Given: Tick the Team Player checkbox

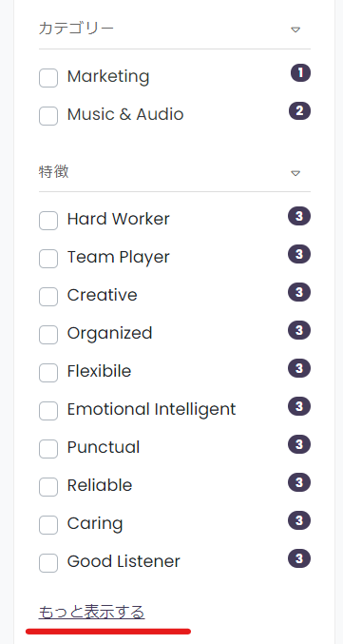Looking at the screenshot, I should 48,259.
